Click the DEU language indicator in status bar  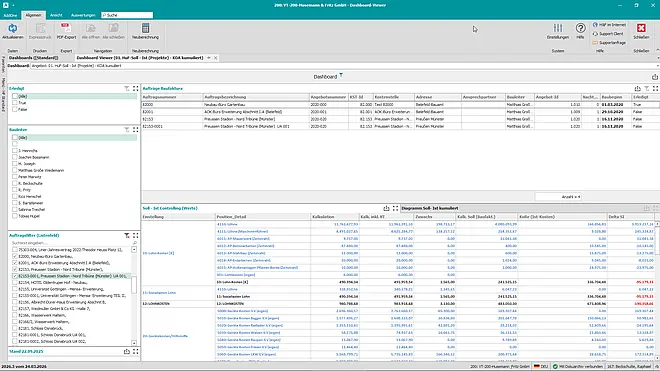pyautogui.click(x=540, y=367)
